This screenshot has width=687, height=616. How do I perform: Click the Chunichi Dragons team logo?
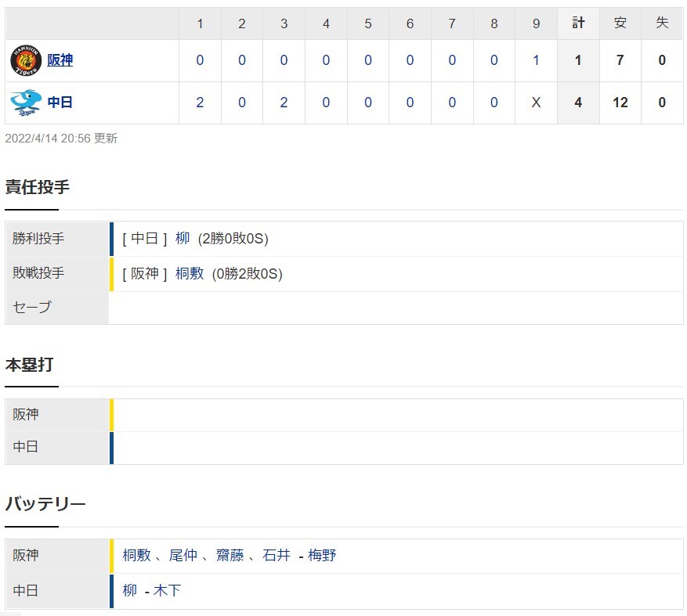[26, 103]
